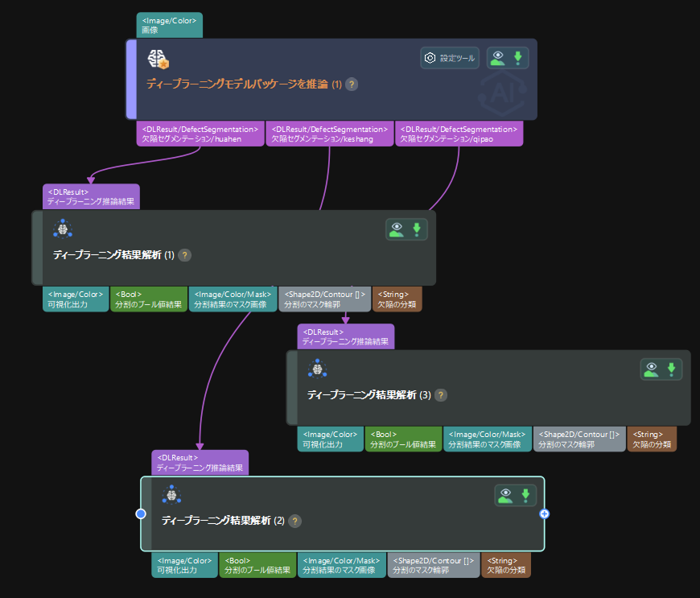Click the step icon of 結果解析 (1)
This screenshot has height=598, width=700.
(x=63, y=229)
